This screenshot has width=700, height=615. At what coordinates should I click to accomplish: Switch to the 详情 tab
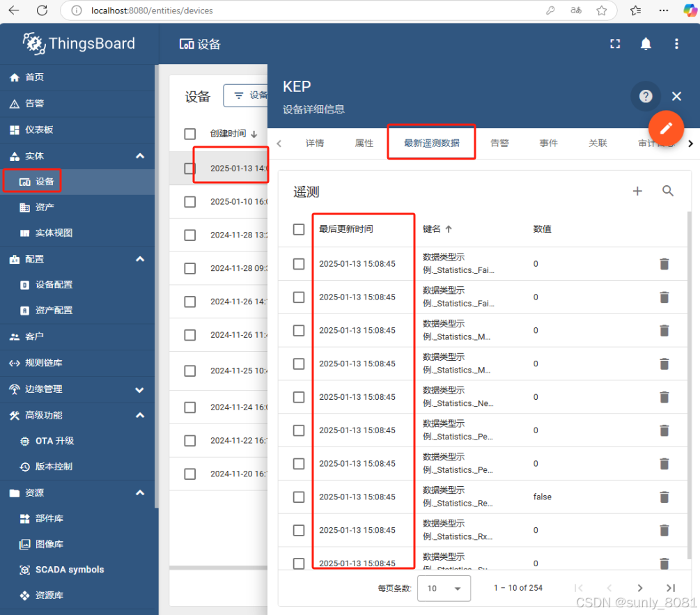(x=315, y=143)
